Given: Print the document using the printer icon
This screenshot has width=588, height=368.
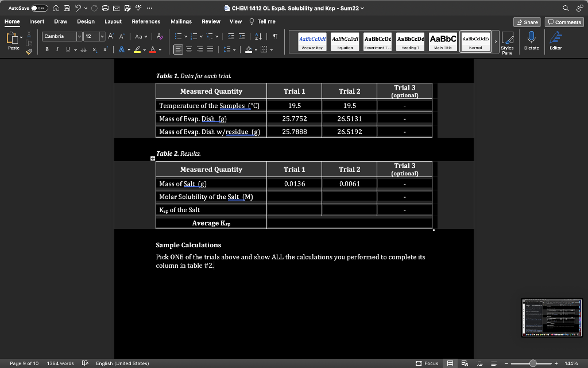Looking at the screenshot, I should pos(106,8).
